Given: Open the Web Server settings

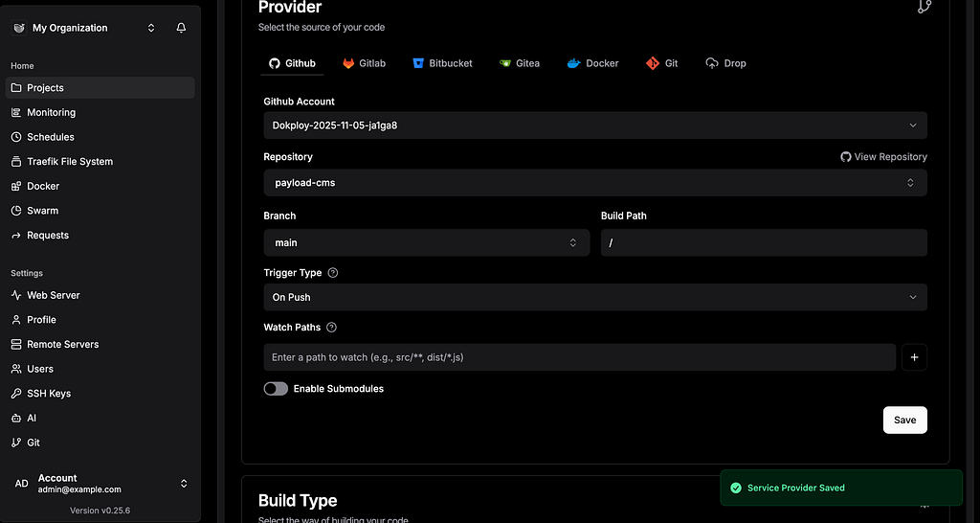Looking at the screenshot, I should click(100, 295).
